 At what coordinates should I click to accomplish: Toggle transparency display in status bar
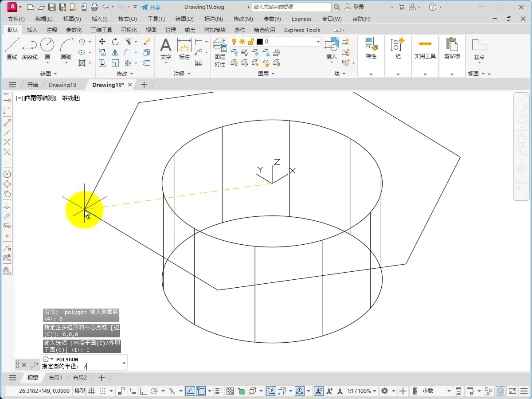click(x=230, y=391)
